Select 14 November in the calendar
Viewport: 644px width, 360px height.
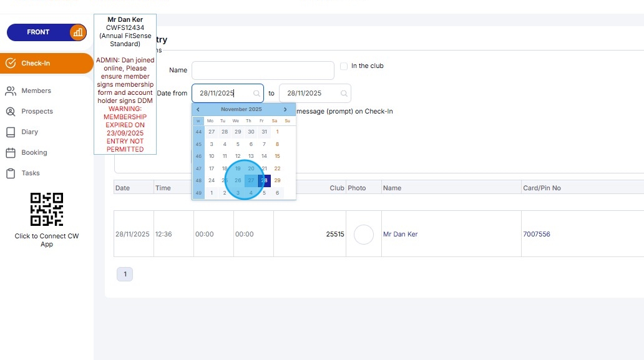(x=264, y=156)
